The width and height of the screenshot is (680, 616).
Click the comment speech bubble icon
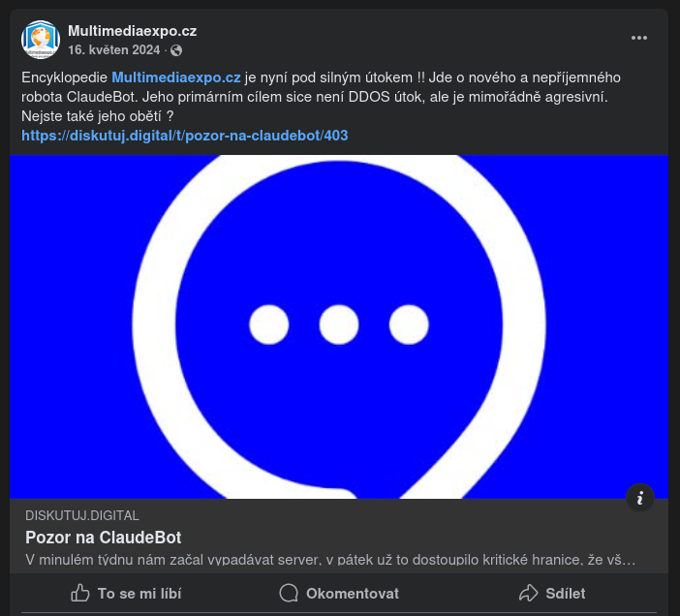289,593
